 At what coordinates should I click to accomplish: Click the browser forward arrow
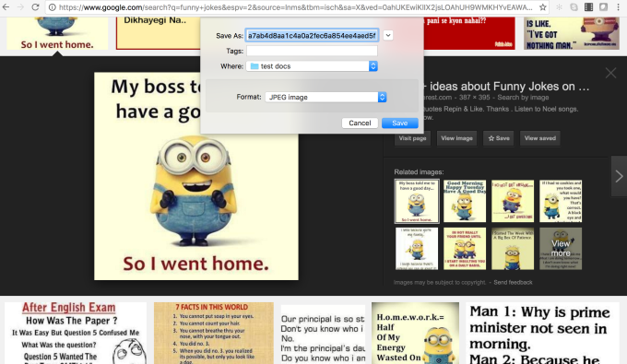pyautogui.click(x=20, y=7)
